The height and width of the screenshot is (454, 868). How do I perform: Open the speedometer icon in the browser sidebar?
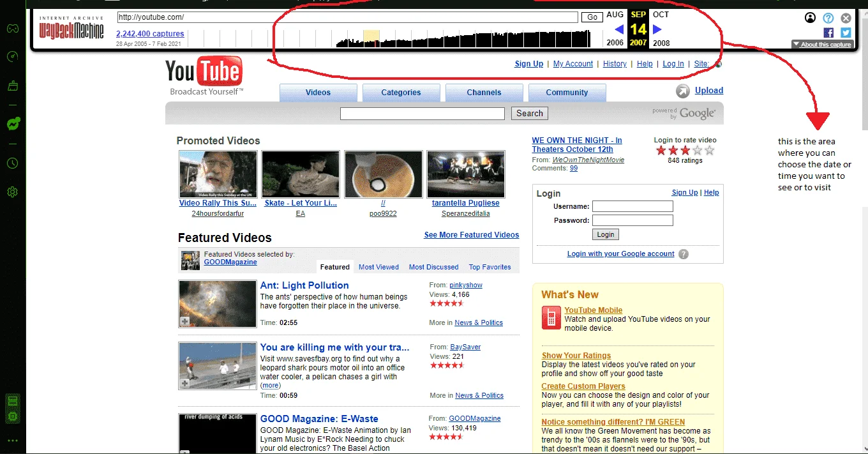(x=12, y=57)
